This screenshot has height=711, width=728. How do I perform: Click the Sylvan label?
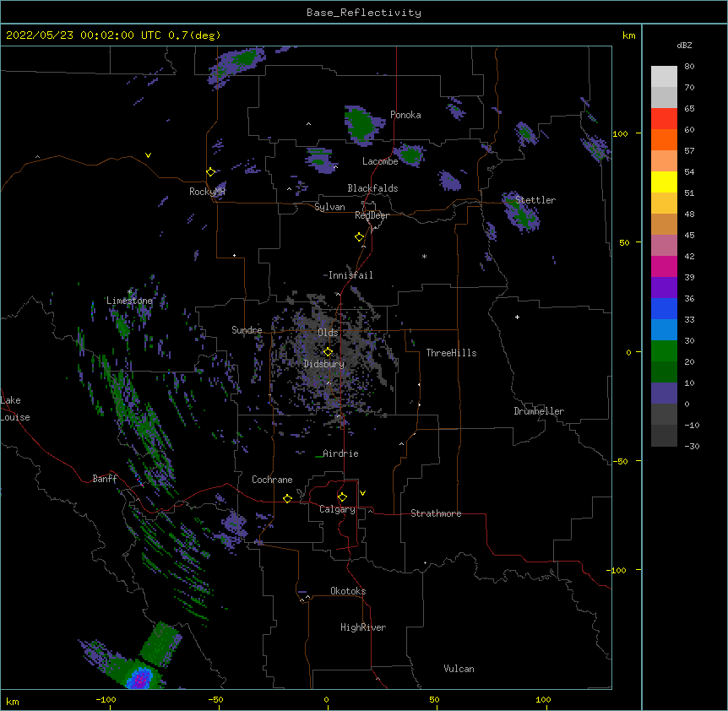[x=329, y=207]
